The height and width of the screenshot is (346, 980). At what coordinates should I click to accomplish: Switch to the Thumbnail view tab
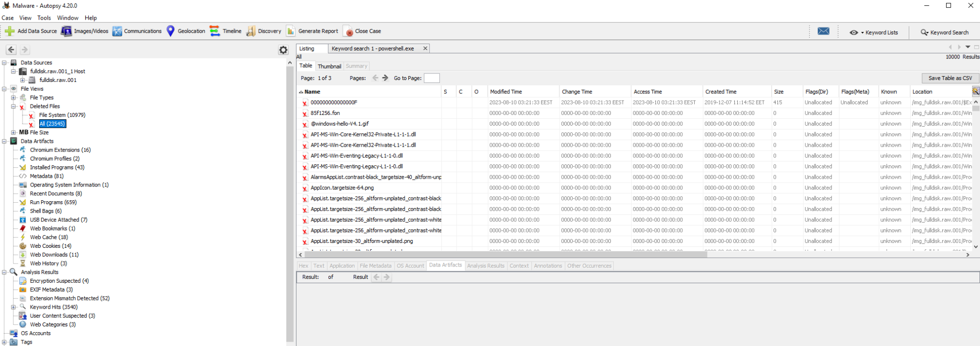[x=329, y=66]
